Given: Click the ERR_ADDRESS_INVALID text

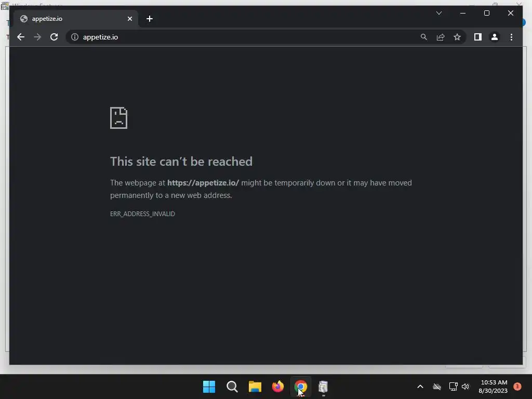Looking at the screenshot, I should pyautogui.click(x=142, y=214).
